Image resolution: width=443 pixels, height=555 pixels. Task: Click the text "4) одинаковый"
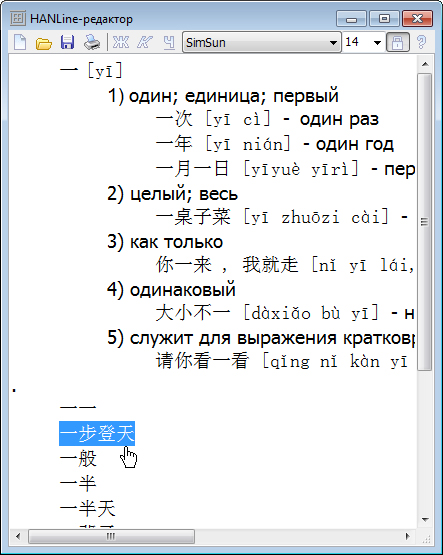tap(172, 290)
